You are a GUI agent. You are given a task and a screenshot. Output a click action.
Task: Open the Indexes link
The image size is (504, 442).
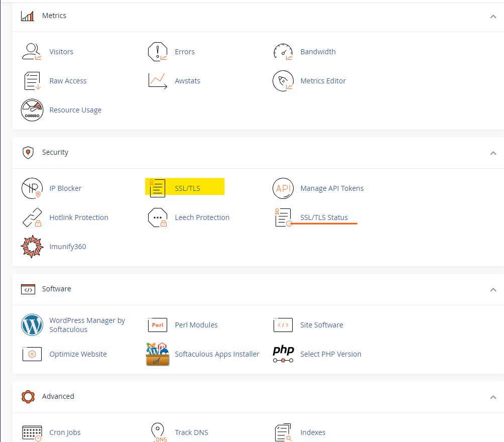[313, 432]
